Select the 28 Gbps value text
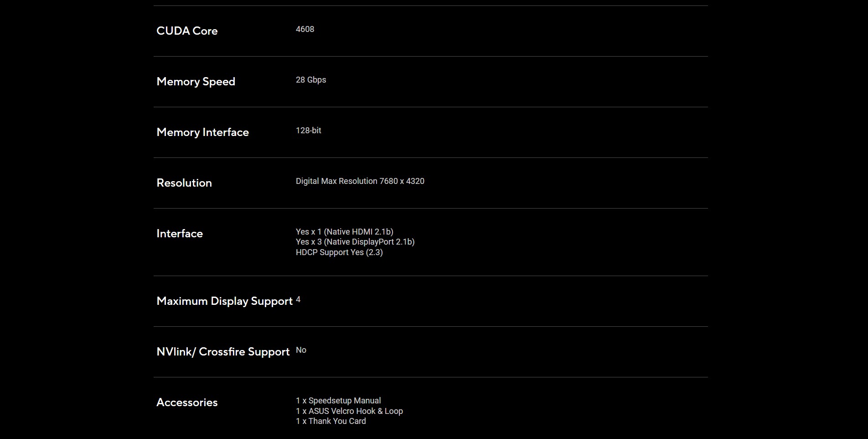 [x=311, y=80]
